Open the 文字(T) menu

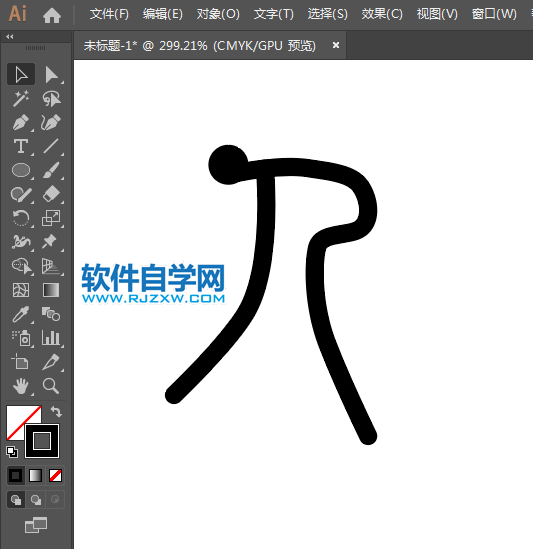(x=274, y=14)
